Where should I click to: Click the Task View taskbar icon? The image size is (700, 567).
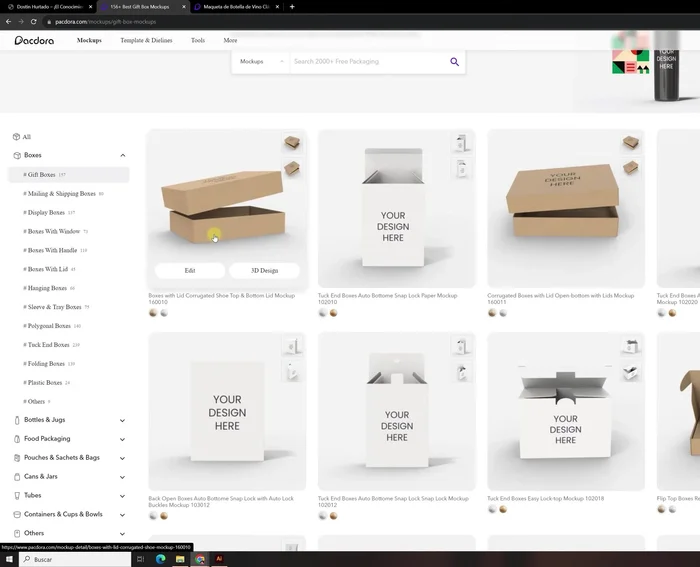[x=140, y=559]
